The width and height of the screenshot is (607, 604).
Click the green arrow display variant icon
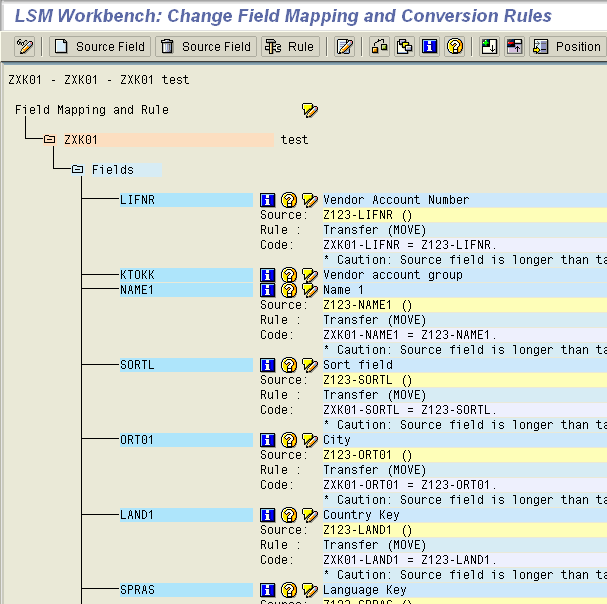point(489,47)
